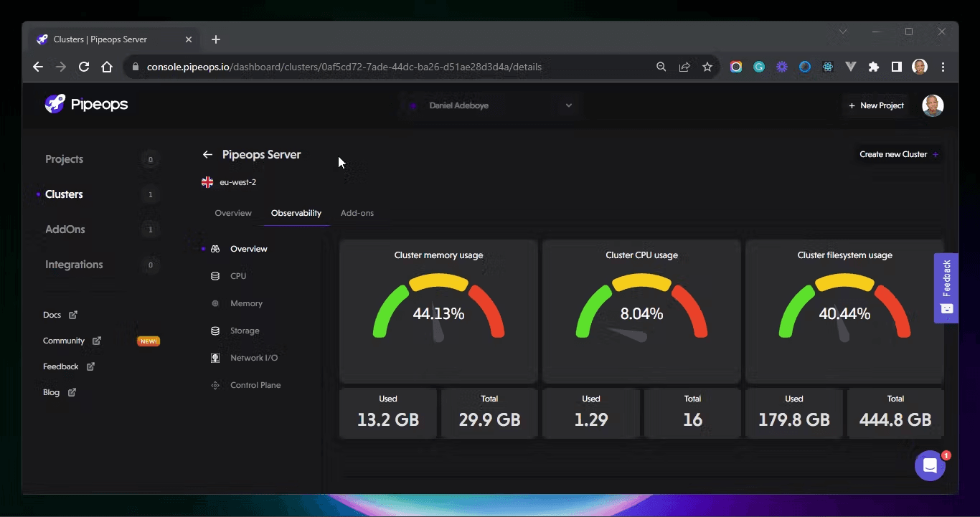
Task: Open the browser extensions puzzle icon
Action: click(874, 67)
